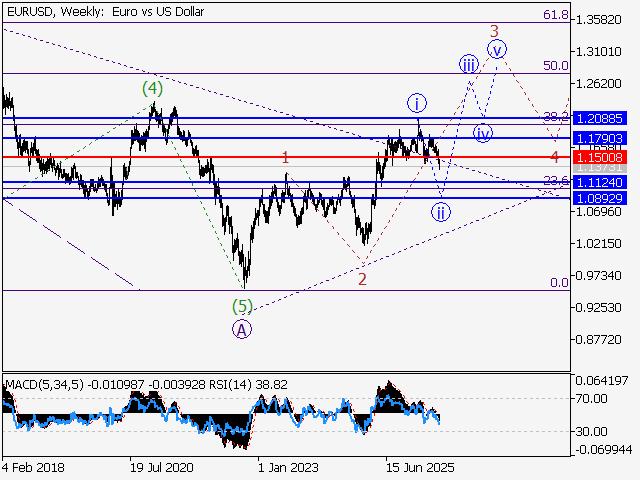This screenshot has height=480, width=640.
Task: Click the red 1.15008 price label
Action: pyautogui.click(x=600, y=157)
